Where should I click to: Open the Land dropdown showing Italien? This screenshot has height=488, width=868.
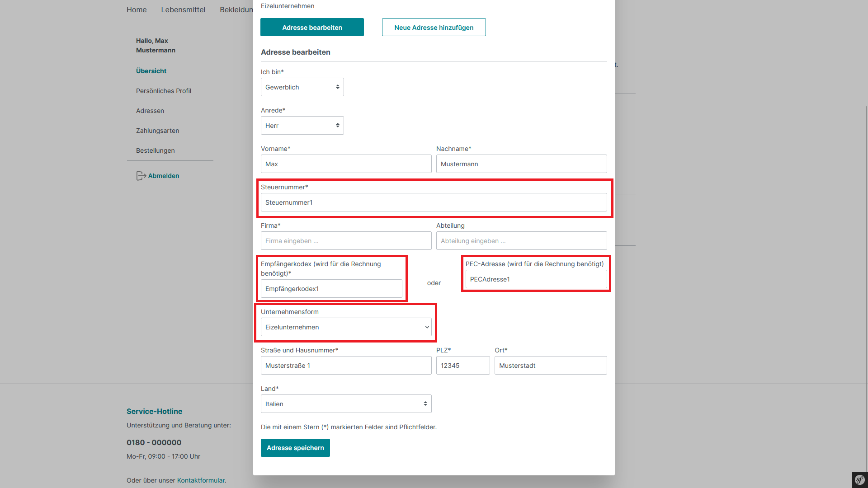(346, 404)
